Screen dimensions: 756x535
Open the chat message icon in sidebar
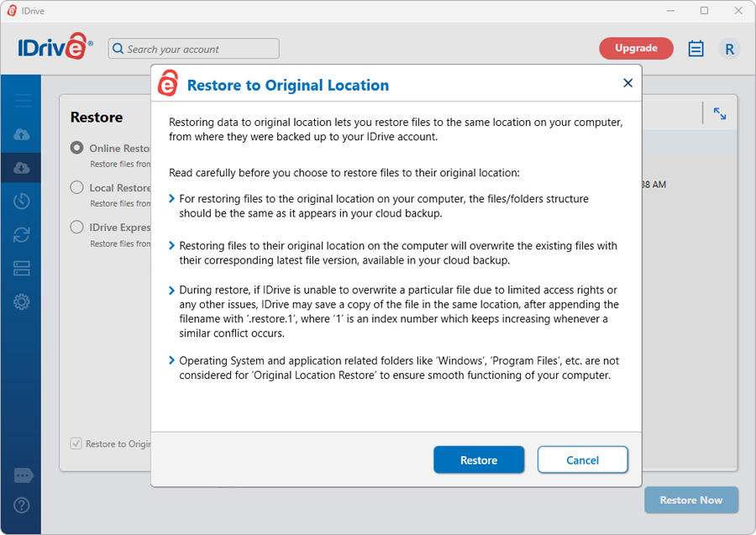click(23, 476)
